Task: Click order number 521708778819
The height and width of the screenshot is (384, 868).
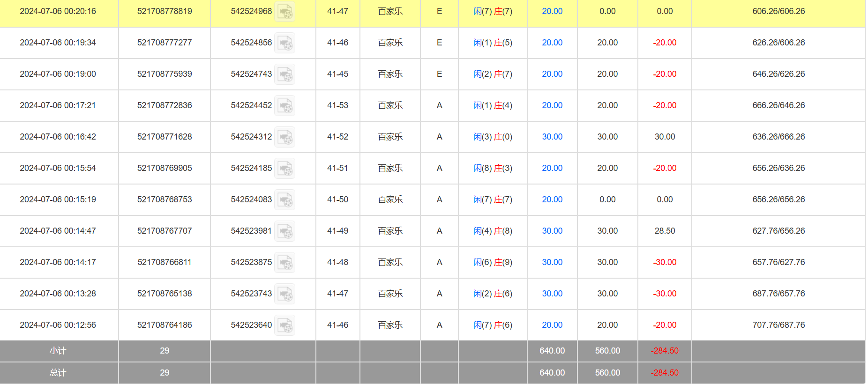Action: coord(165,11)
